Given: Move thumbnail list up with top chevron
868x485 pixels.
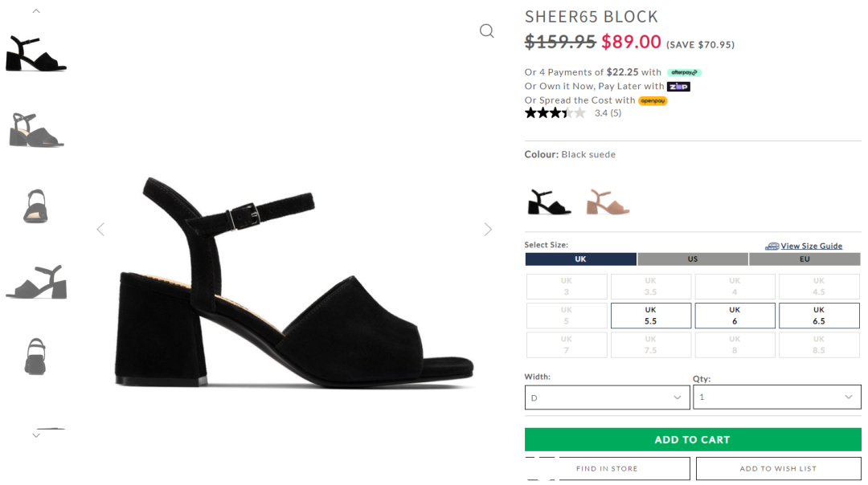Looking at the screenshot, I should [36, 11].
